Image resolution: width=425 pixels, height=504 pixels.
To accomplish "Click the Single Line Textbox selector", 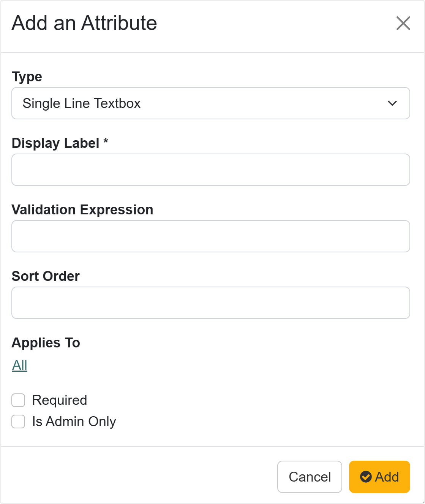I will (210, 103).
